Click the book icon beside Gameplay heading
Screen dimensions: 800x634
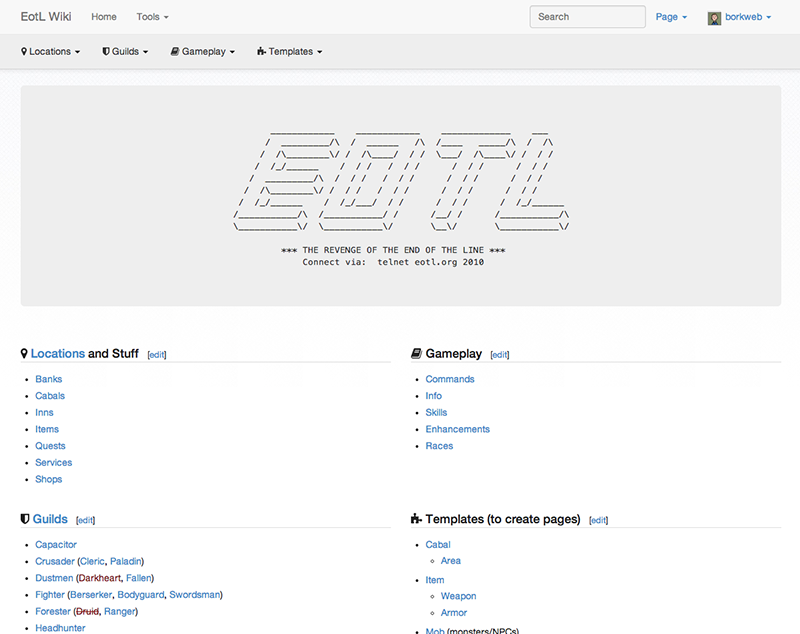tap(416, 353)
